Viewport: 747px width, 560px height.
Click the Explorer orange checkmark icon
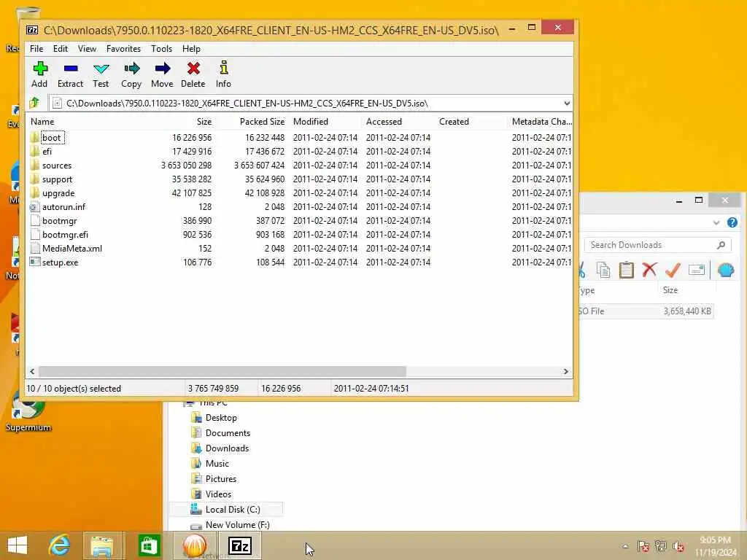coord(673,270)
